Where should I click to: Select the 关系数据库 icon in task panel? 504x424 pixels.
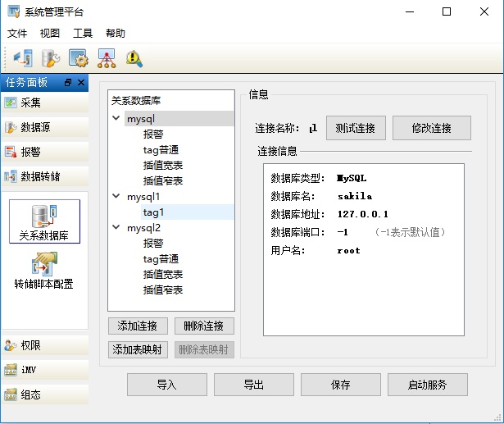pos(43,221)
